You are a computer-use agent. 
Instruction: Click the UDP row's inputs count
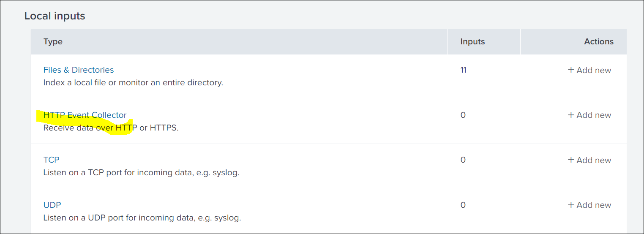[x=463, y=205]
